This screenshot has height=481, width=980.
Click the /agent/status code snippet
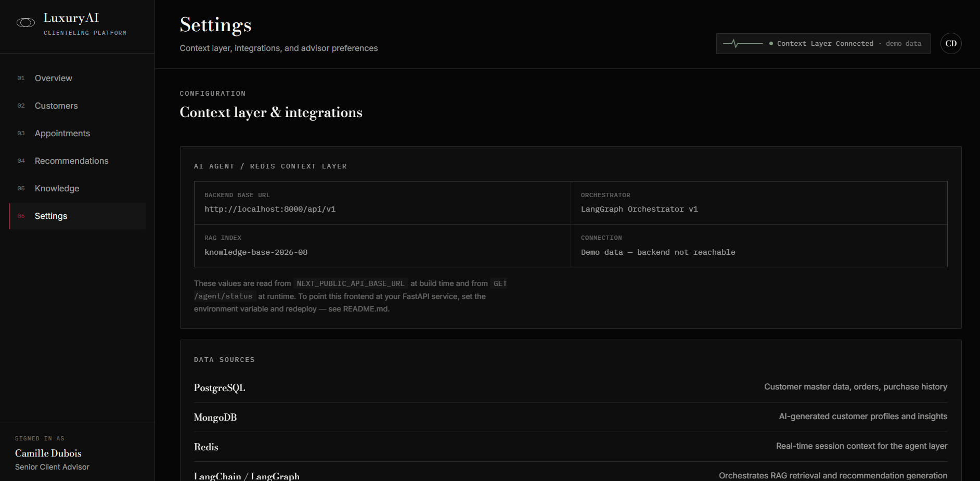[x=224, y=296]
